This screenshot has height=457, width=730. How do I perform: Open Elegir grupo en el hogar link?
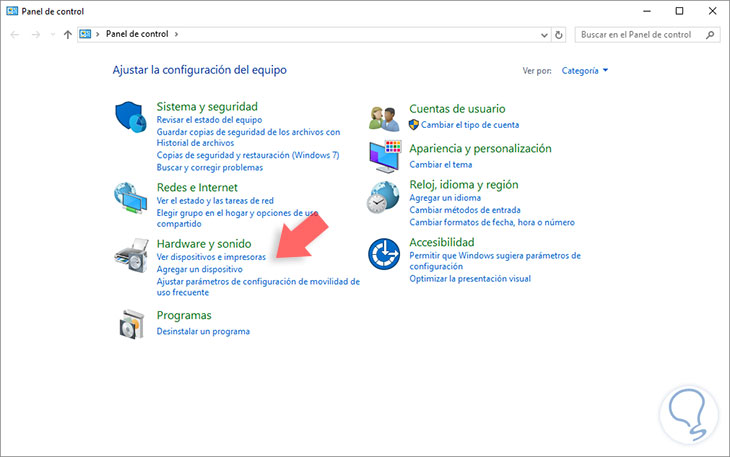click(x=237, y=218)
